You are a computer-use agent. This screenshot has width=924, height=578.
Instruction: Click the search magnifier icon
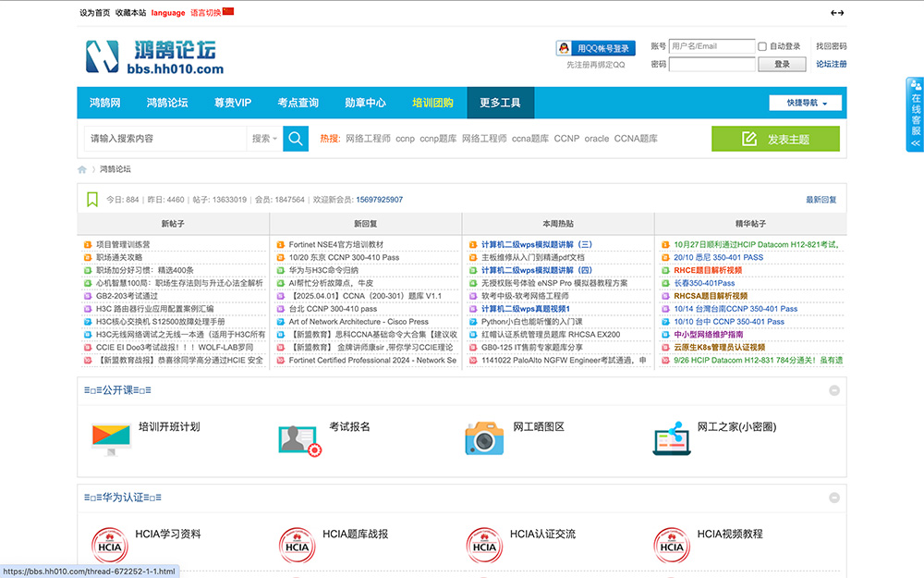(x=296, y=139)
